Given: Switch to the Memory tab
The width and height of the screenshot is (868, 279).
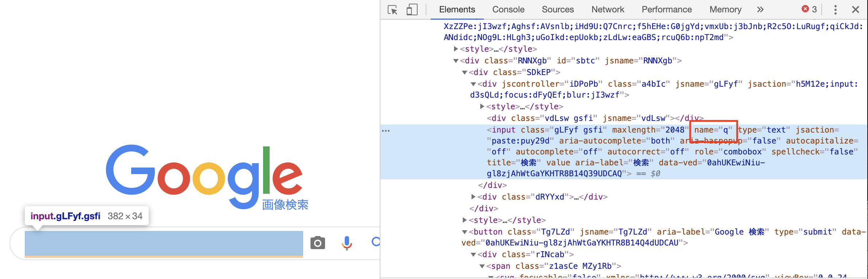Looking at the screenshot, I should [x=725, y=9].
